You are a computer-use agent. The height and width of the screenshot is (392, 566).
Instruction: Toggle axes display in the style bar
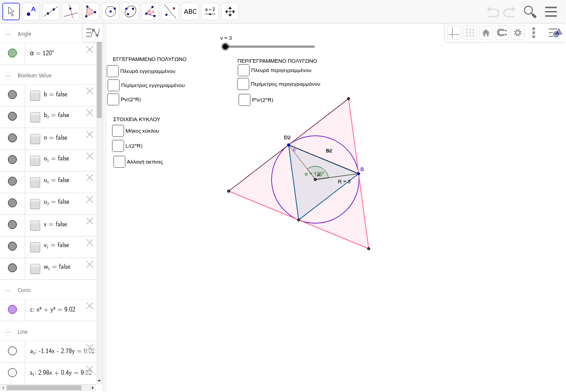(454, 33)
